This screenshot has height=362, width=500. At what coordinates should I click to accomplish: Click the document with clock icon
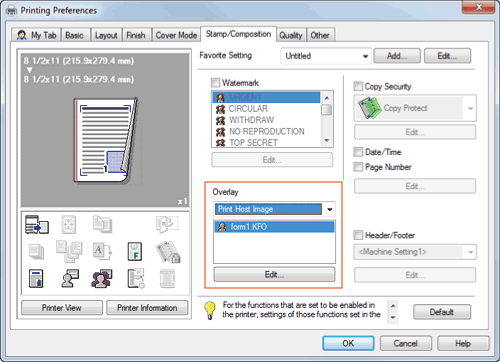[136, 278]
